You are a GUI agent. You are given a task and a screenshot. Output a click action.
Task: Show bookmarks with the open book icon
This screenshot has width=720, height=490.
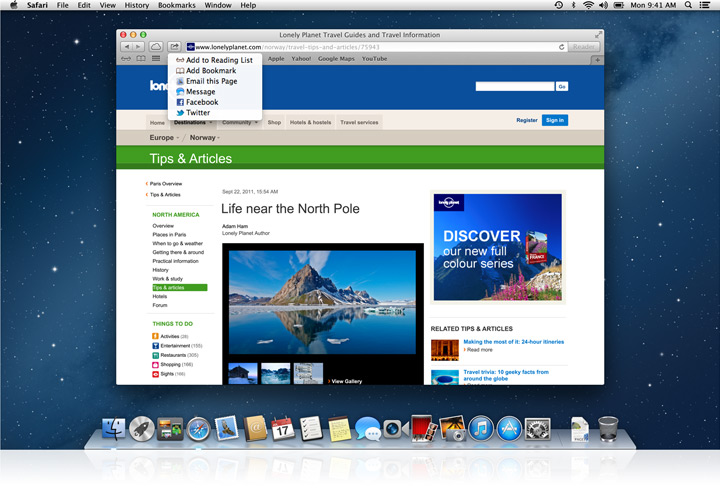140,59
